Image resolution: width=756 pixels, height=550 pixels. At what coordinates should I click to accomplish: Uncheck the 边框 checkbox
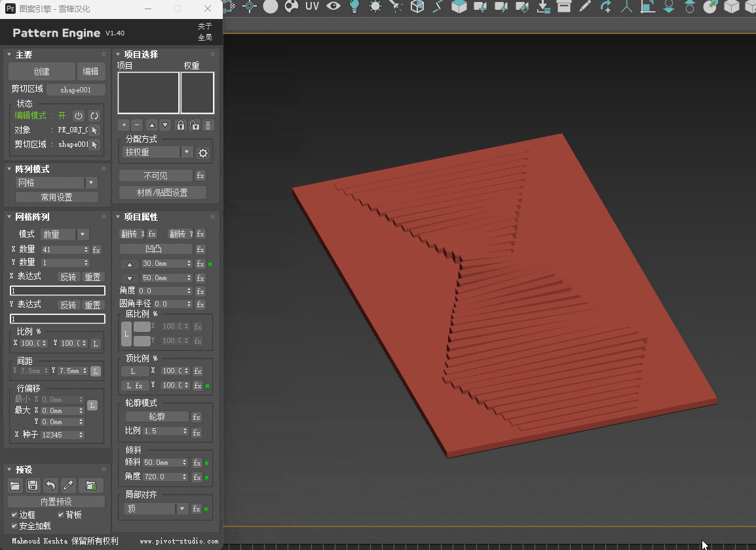pyautogui.click(x=14, y=515)
